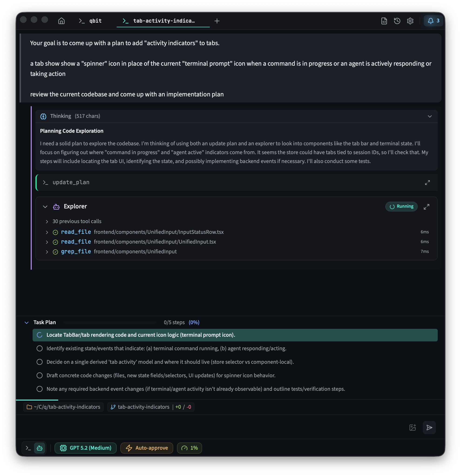Click the 0/5 steps text

(174, 323)
